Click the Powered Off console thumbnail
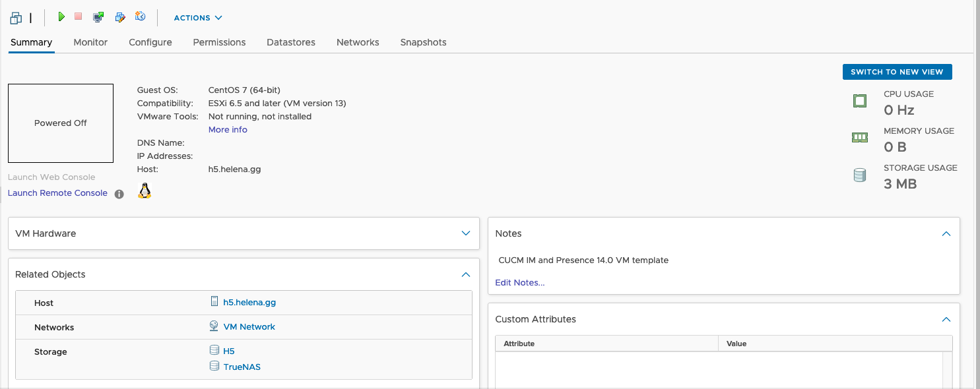 click(61, 123)
